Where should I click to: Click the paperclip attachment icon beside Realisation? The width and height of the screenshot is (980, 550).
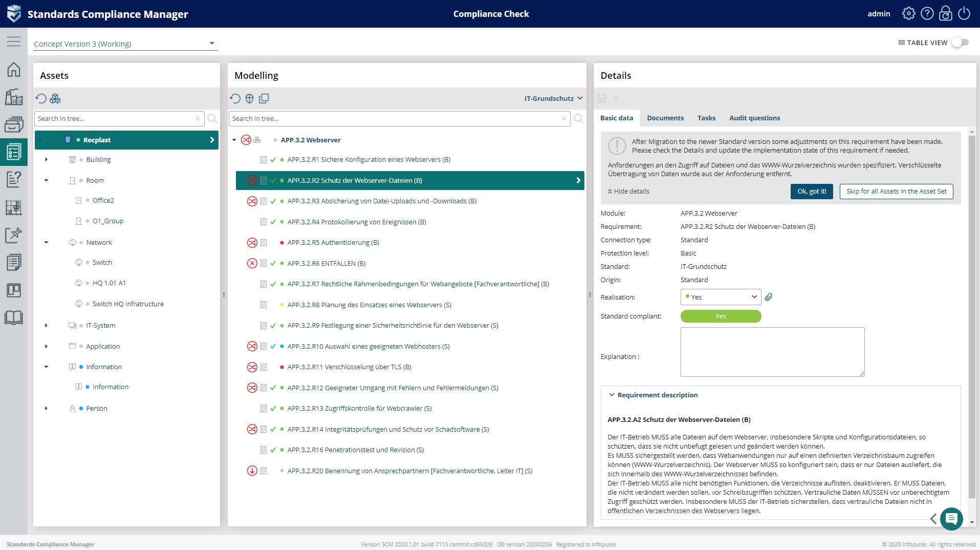tap(769, 297)
